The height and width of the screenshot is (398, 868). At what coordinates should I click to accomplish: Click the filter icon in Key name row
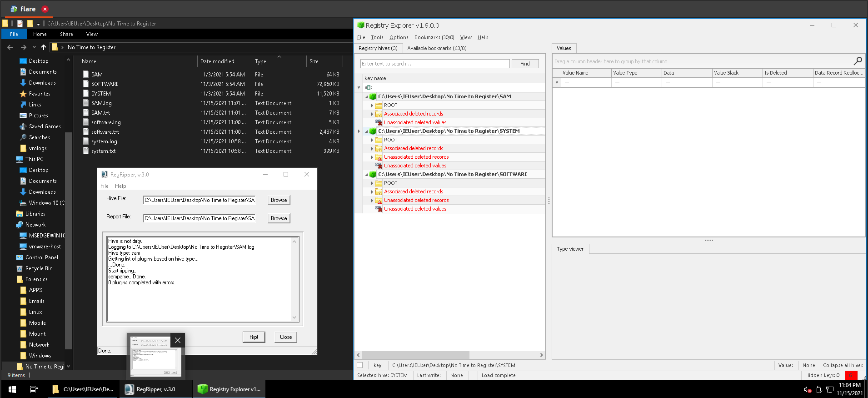point(359,87)
